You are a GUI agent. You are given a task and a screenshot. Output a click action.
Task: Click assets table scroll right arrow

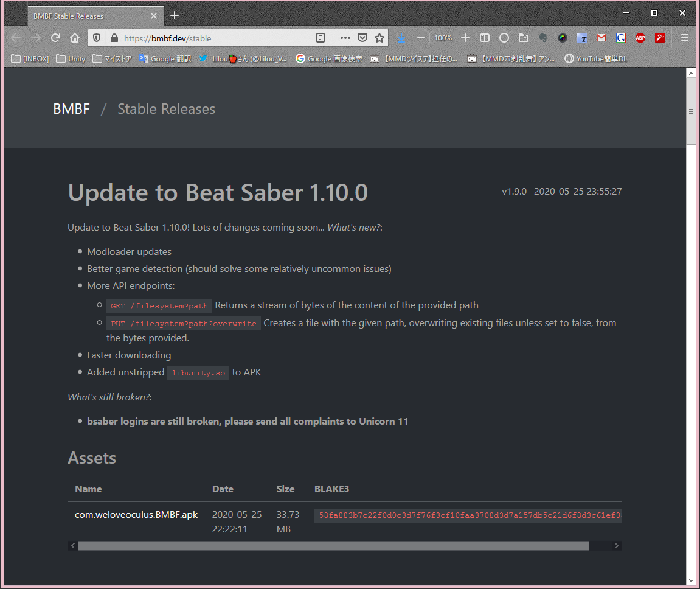click(x=617, y=546)
